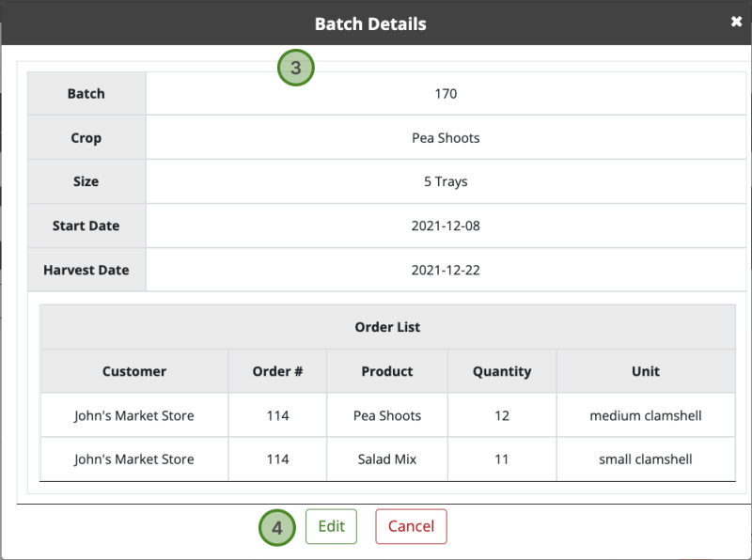The image size is (752, 560).
Task: Select the Product column header
Action: point(386,371)
